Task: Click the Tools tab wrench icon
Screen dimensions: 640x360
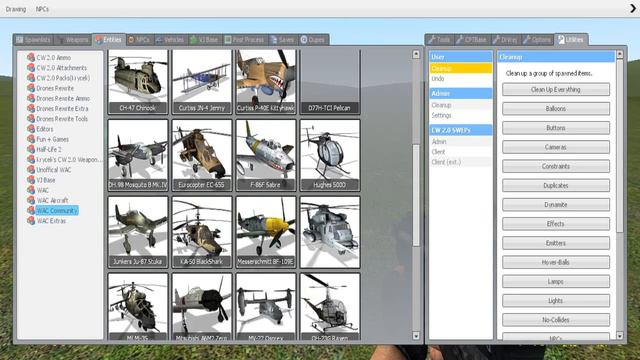Action: [x=431, y=40]
